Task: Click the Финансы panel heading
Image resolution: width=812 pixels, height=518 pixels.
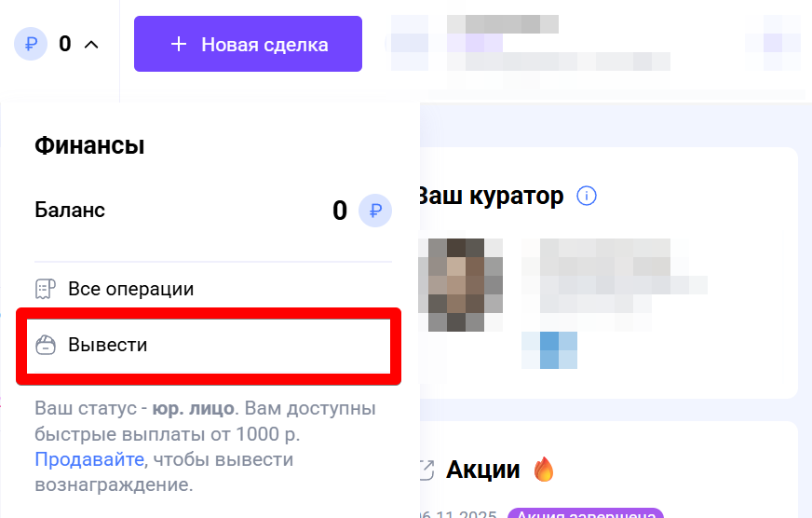Action: [89, 145]
